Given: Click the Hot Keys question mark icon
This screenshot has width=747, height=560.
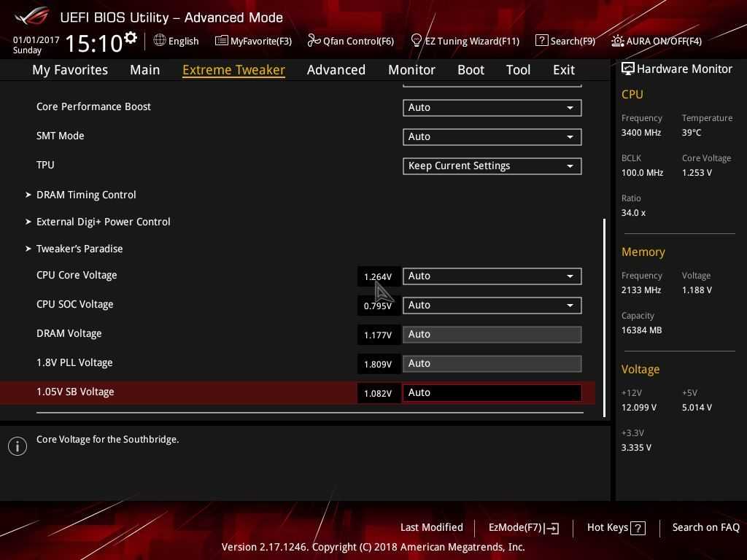Looking at the screenshot, I should [638, 528].
